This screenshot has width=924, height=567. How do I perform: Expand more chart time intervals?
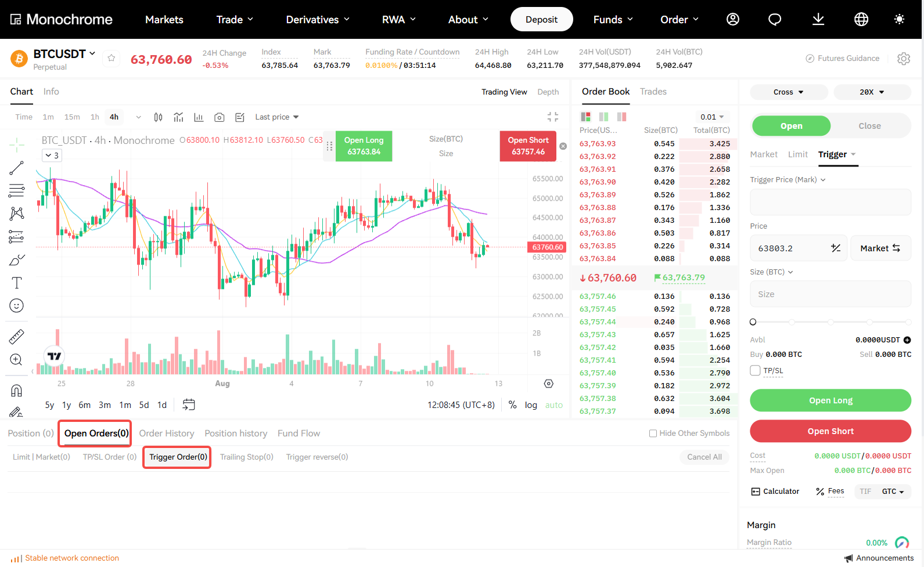138,117
